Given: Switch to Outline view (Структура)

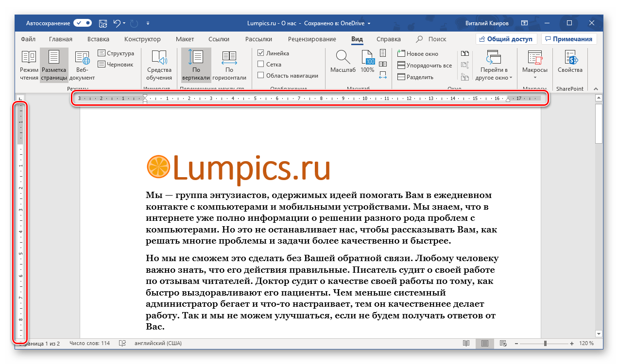Looking at the screenshot, I should 116,53.
